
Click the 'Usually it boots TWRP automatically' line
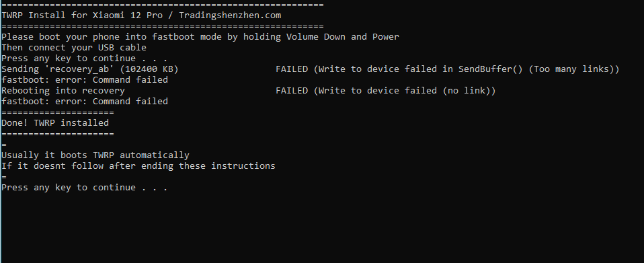tap(95, 155)
